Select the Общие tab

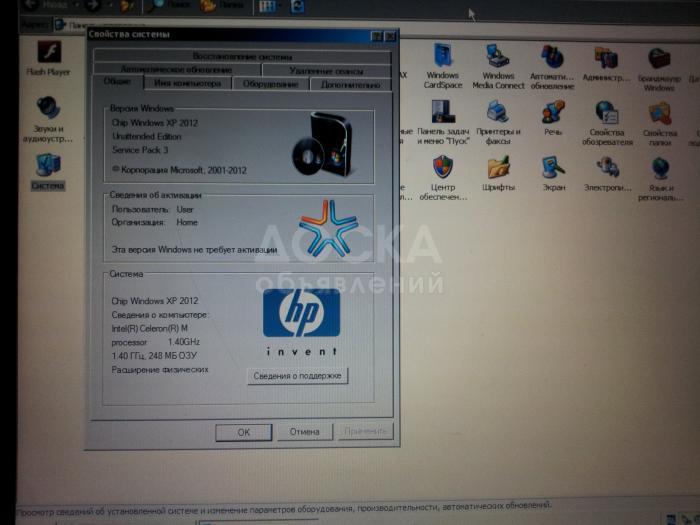(117, 82)
